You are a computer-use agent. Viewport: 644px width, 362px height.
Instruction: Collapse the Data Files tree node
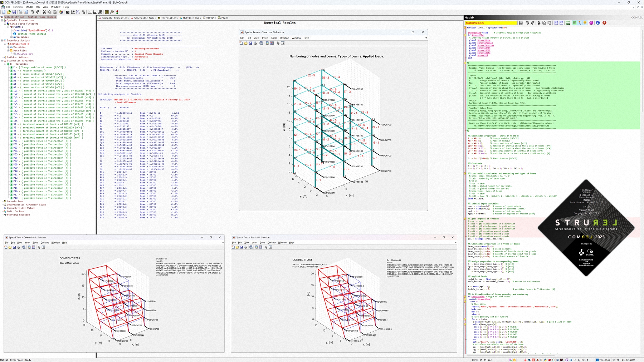8,50
